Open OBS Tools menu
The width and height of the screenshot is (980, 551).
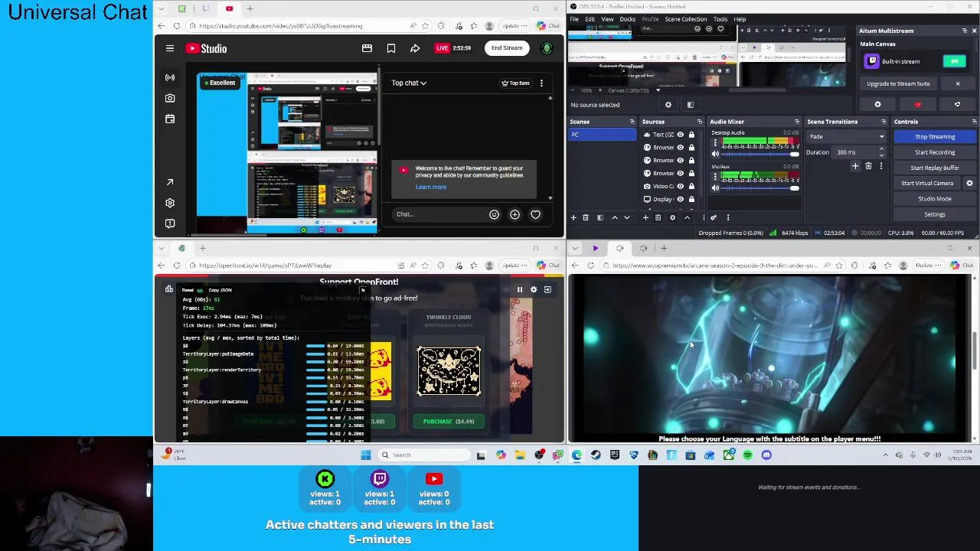(720, 19)
